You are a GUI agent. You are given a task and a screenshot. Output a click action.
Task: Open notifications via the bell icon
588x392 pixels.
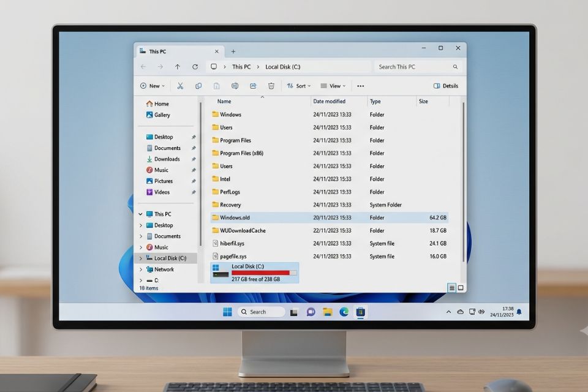point(519,312)
